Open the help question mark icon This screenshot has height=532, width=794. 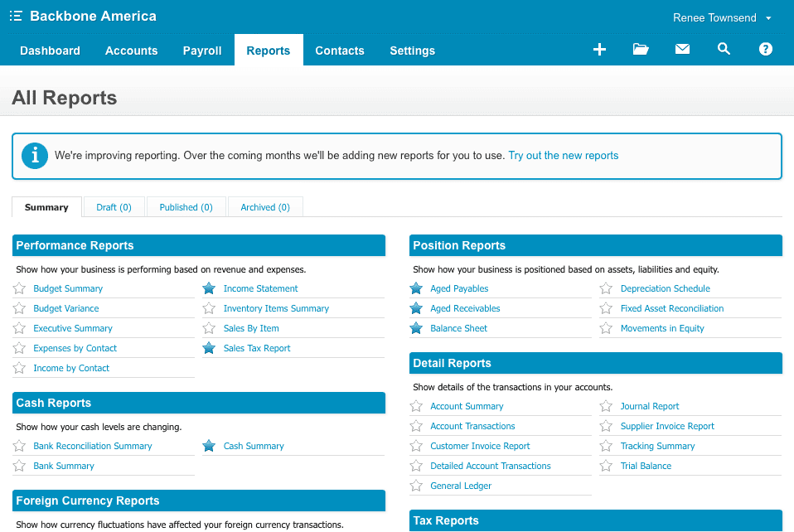[x=766, y=49]
